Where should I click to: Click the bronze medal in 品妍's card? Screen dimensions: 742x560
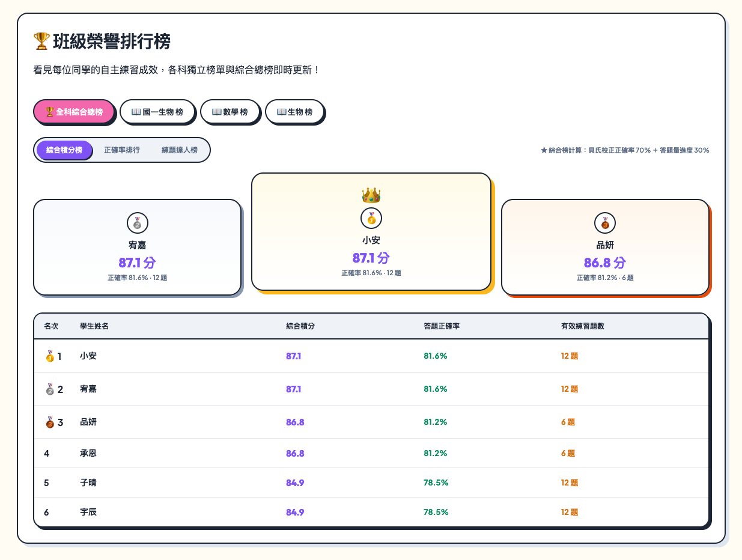click(x=605, y=223)
